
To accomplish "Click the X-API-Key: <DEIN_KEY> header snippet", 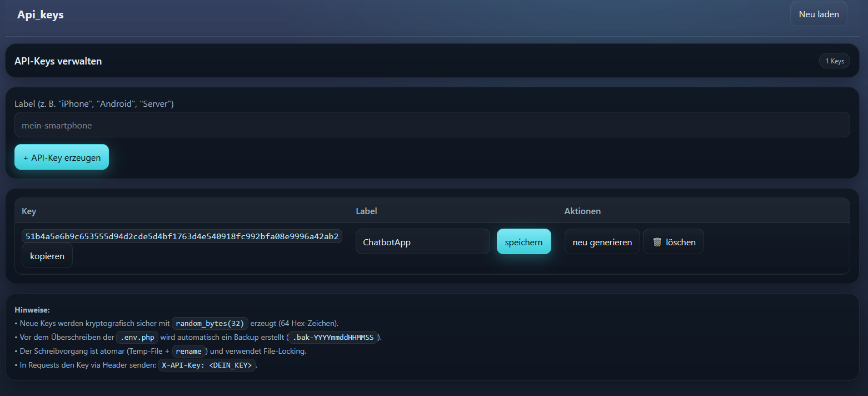I will pos(207,365).
